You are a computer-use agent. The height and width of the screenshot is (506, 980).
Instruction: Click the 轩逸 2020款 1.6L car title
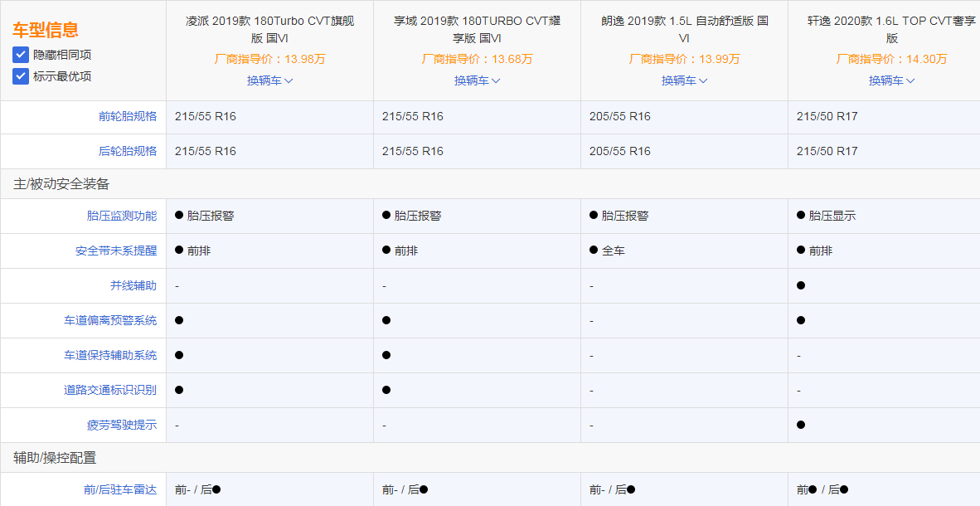click(x=891, y=29)
